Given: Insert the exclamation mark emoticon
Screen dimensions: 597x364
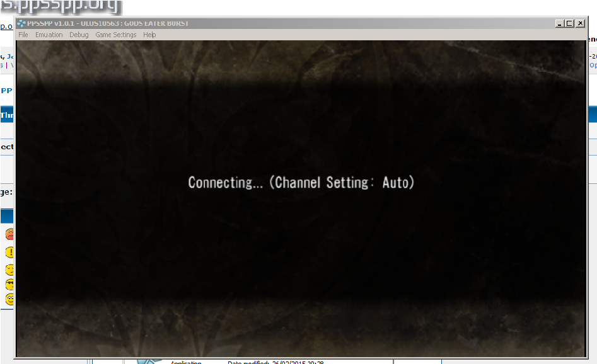Looking at the screenshot, I should point(9,253).
